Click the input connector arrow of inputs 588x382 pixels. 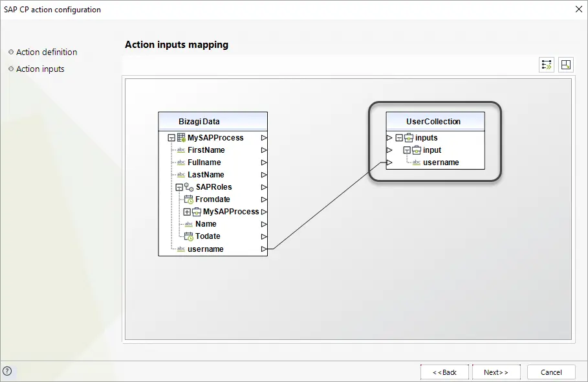coord(389,138)
